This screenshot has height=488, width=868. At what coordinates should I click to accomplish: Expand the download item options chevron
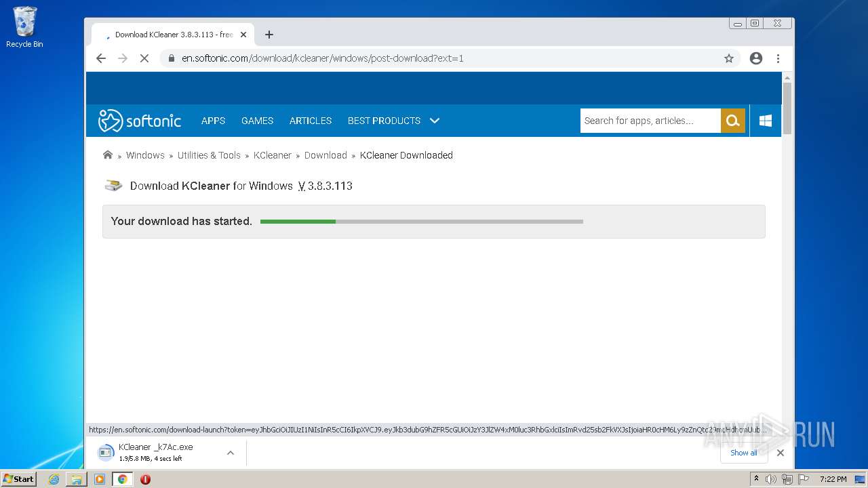pyautogui.click(x=231, y=453)
